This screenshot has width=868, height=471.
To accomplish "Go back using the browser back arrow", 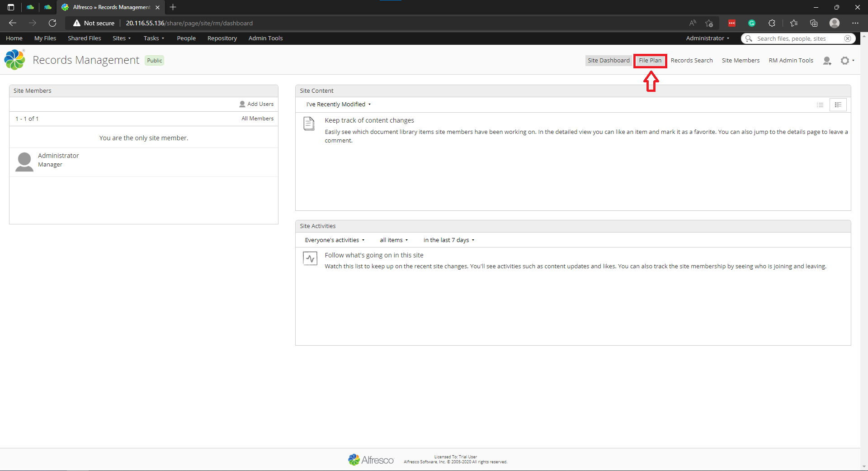I will [13, 23].
